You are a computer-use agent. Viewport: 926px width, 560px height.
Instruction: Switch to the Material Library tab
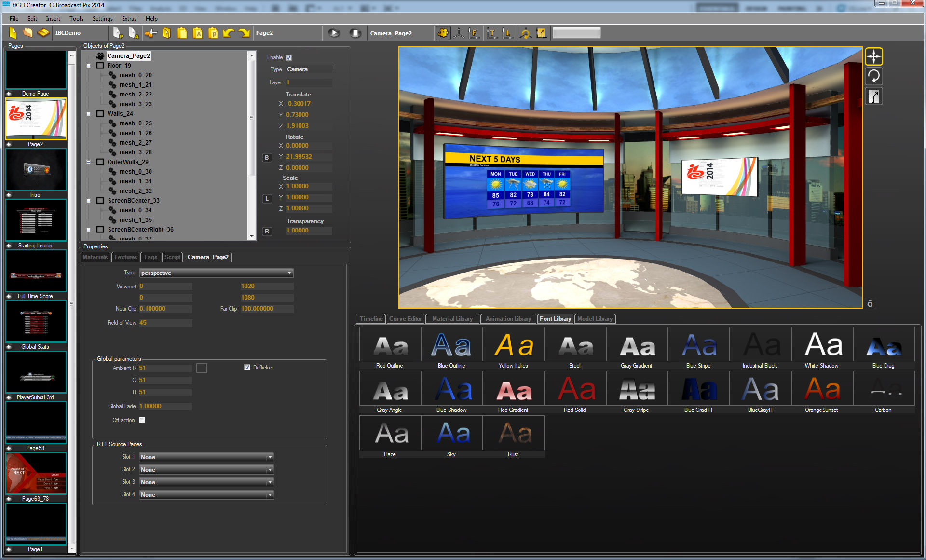[452, 319]
